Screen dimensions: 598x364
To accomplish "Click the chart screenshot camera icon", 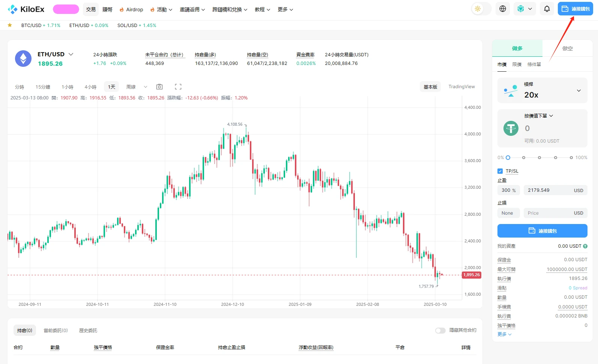I will pos(159,87).
